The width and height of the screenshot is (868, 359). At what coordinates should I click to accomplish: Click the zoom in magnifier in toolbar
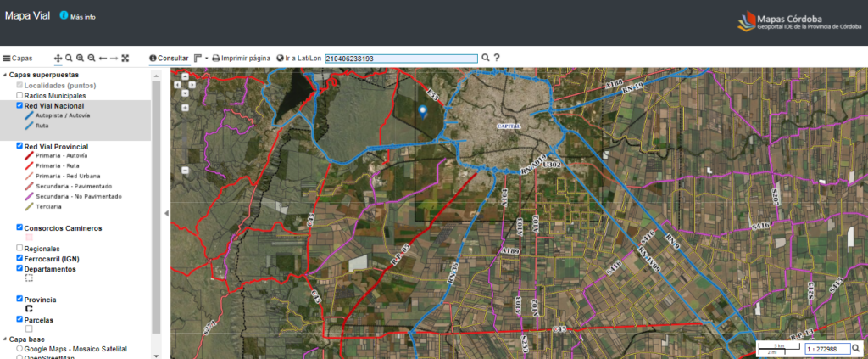click(x=81, y=59)
